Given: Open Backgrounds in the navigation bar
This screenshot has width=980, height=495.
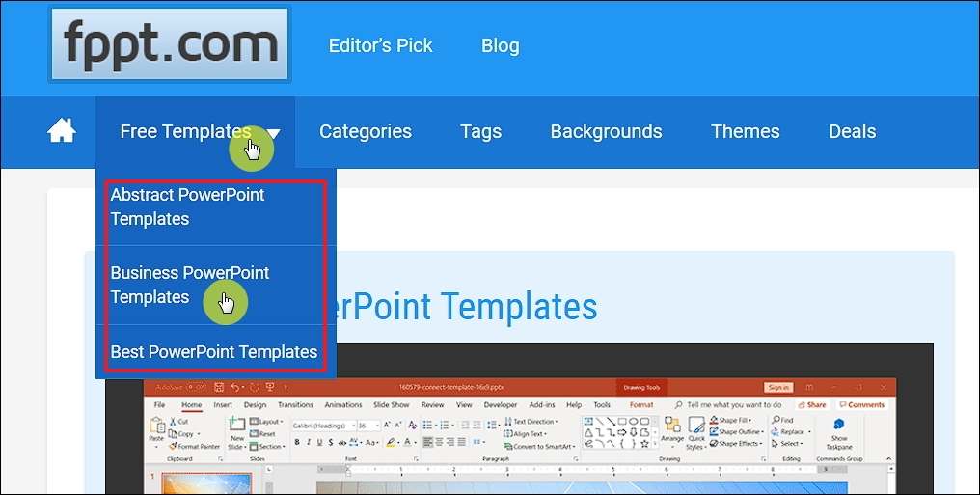Looking at the screenshot, I should [x=607, y=131].
